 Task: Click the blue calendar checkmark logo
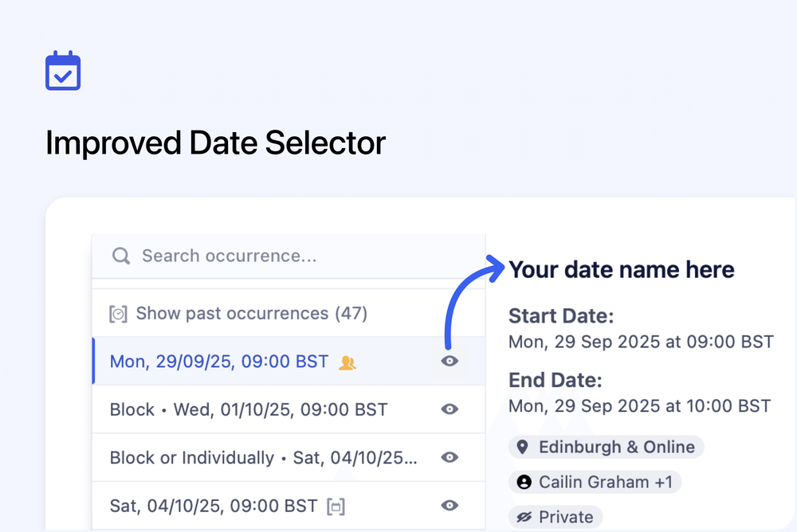62,70
